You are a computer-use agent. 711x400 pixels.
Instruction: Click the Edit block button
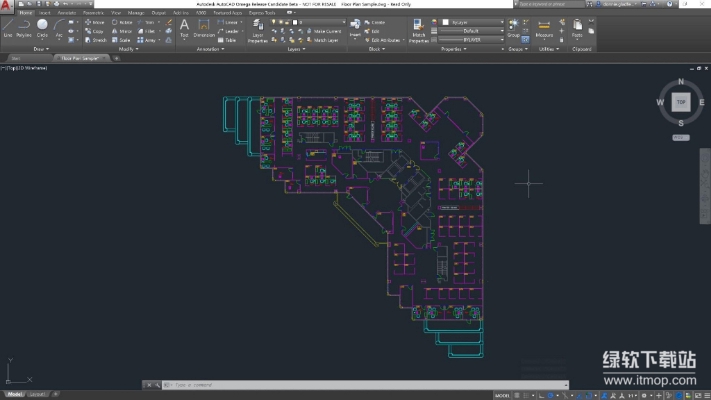pos(372,31)
